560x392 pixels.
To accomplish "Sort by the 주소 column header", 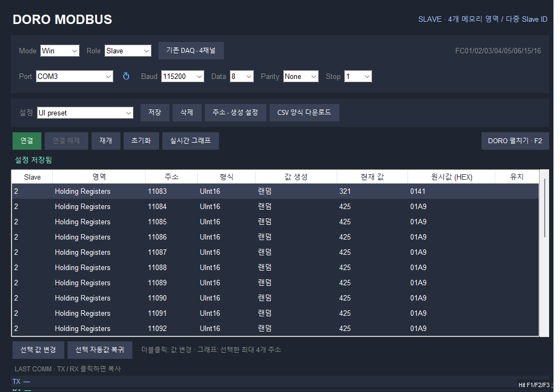I will click(x=172, y=177).
